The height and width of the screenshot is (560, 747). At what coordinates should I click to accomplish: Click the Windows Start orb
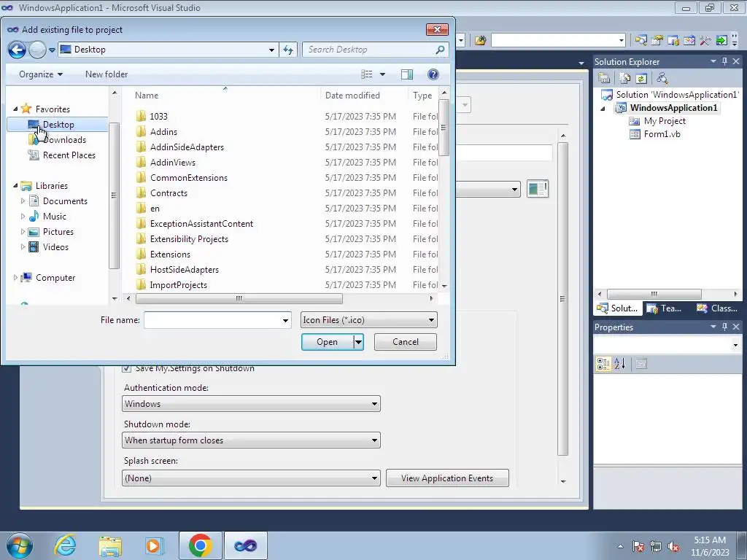tap(20, 545)
